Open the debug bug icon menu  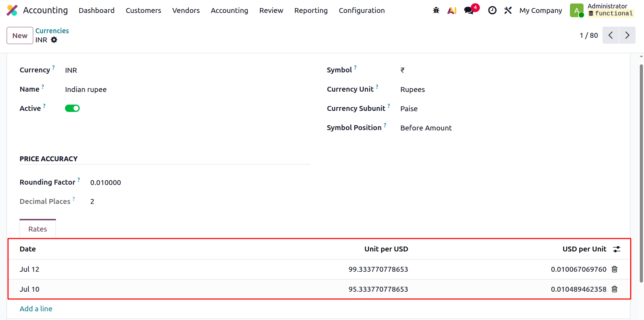pos(436,10)
